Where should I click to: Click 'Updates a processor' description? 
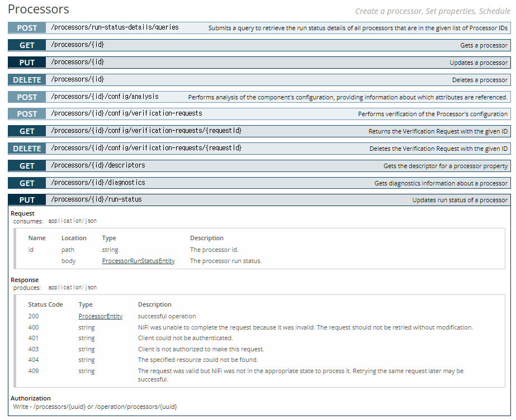tap(479, 63)
